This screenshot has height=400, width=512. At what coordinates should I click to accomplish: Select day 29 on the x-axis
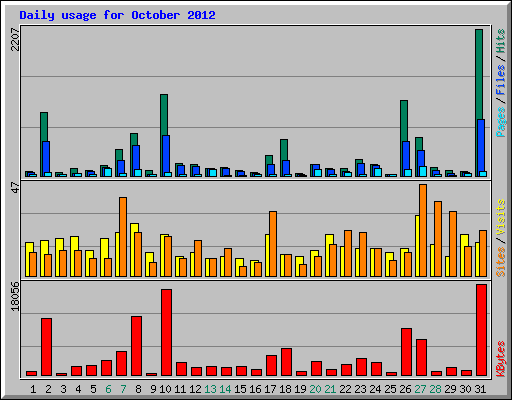click(450, 389)
